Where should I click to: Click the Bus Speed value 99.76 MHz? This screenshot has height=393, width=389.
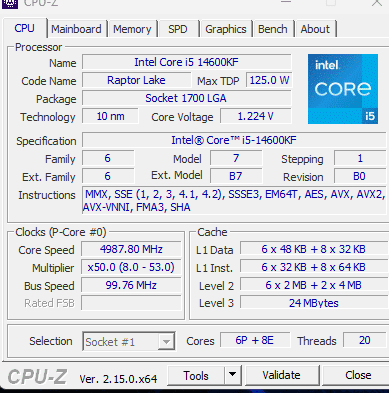(131, 285)
